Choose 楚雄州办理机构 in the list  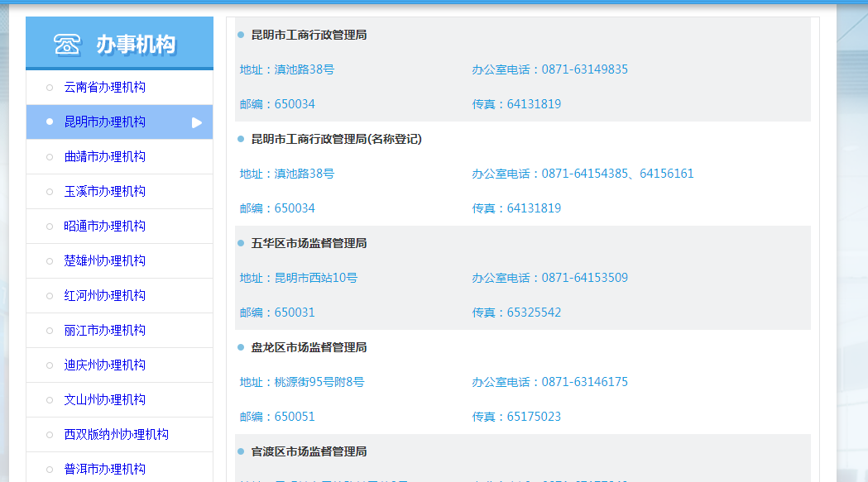(x=104, y=260)
